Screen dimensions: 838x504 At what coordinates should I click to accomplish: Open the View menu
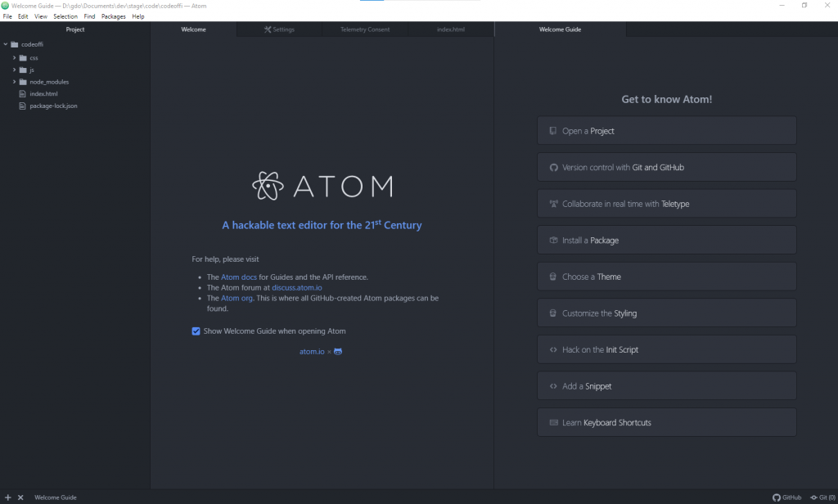coord(41,16)
